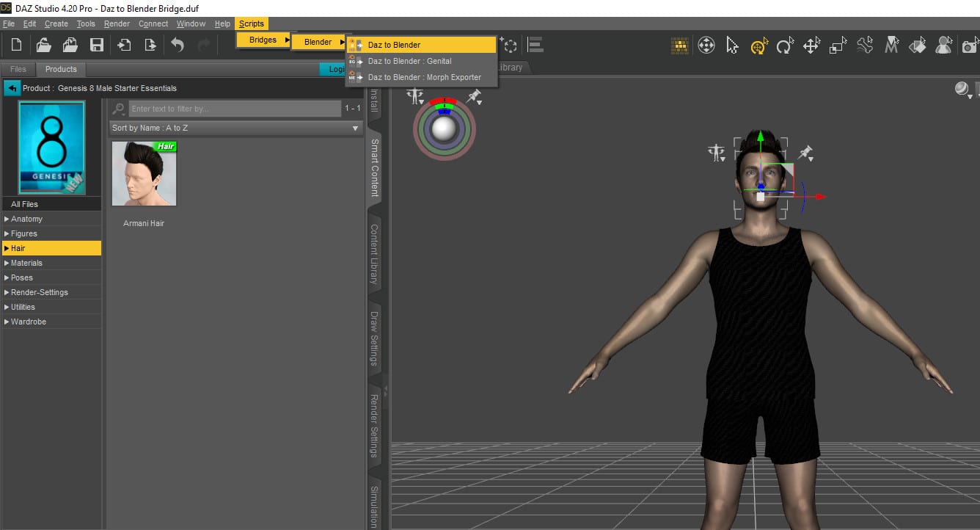The width and height of the screenshot is (980, 530).
Task: Open the Draw Settings side tab
Action: [x=374, y=338]
